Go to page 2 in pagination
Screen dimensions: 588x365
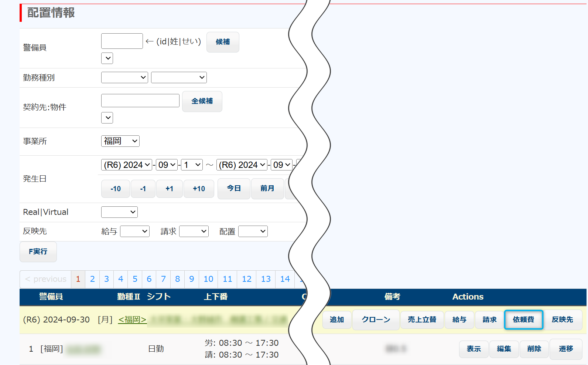pos(92,279)
